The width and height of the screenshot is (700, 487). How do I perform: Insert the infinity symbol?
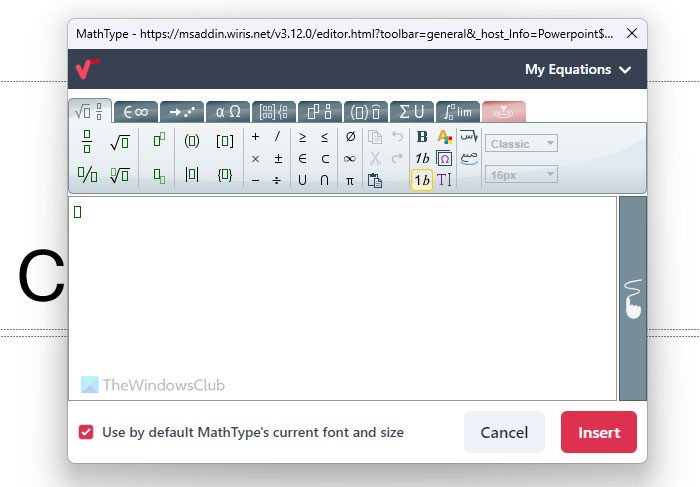(350, 159)
